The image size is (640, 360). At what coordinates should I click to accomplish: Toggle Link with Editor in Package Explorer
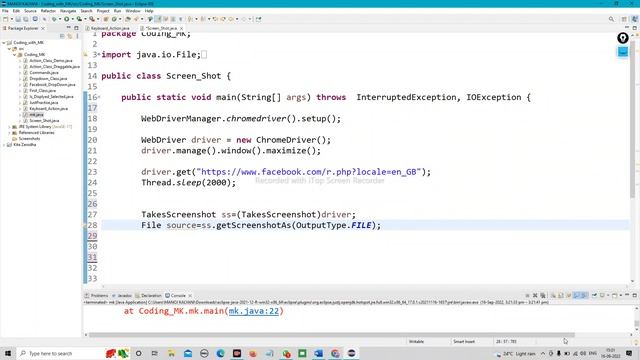click(x=69, y=36)
